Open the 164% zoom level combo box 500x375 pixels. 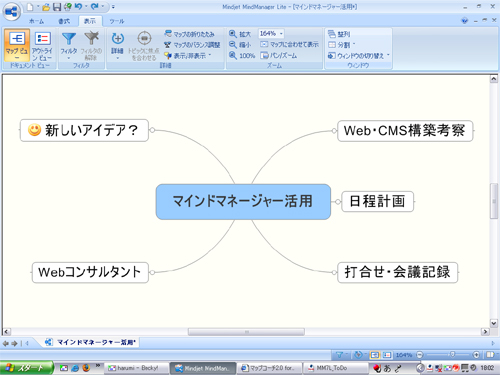click(x=271, y=34)
